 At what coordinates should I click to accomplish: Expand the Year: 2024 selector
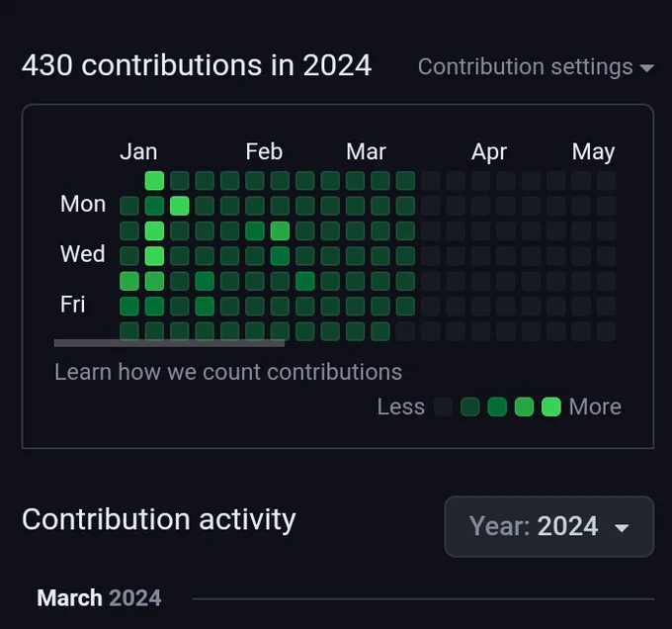[x=549, y=526]
